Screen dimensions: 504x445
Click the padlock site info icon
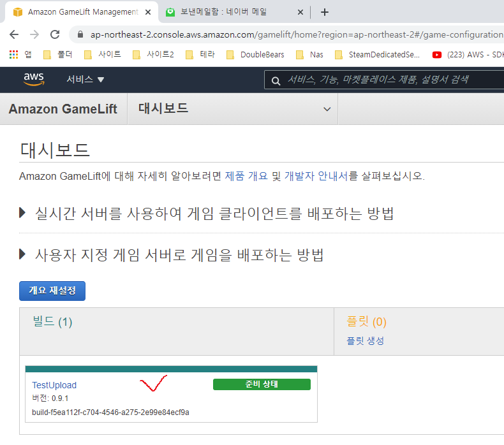(80, 34)
